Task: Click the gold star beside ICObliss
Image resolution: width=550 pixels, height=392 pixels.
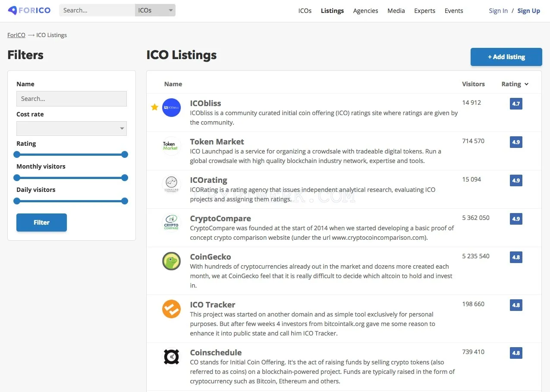Action: click(x=154, y=107)
